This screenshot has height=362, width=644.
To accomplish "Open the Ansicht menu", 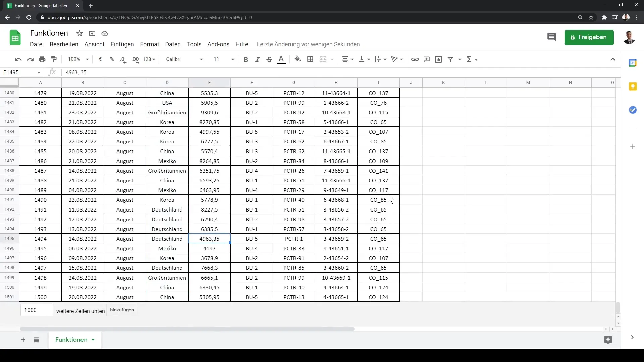I will (x=94, y=44).
